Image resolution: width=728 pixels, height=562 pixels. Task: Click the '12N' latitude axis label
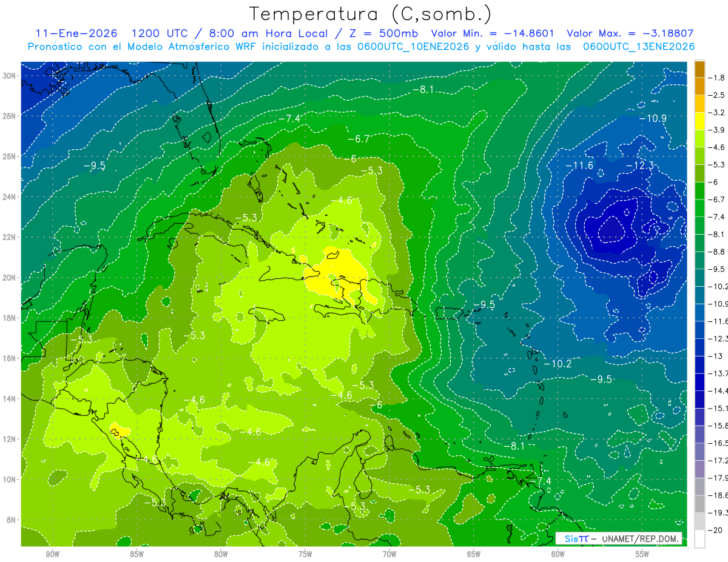10,439
